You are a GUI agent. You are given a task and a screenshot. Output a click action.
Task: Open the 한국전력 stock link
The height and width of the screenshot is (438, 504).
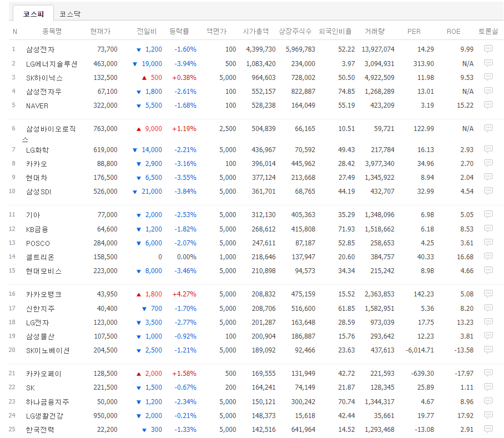tap(40, 430)
